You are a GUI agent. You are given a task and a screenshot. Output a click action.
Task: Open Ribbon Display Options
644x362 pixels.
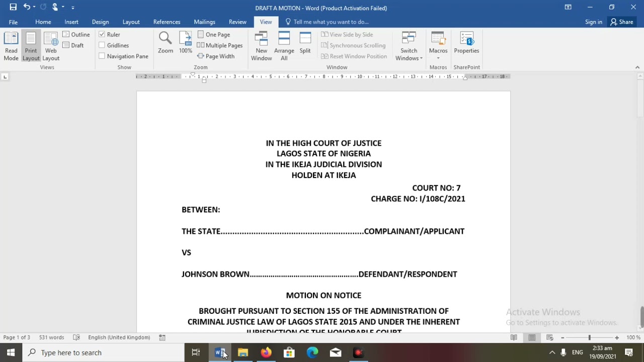(568, 7)
